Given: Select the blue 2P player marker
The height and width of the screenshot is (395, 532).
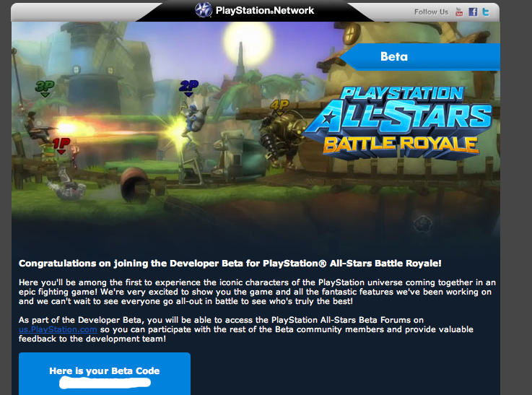Looking at the screenshot, I should 188,87.
